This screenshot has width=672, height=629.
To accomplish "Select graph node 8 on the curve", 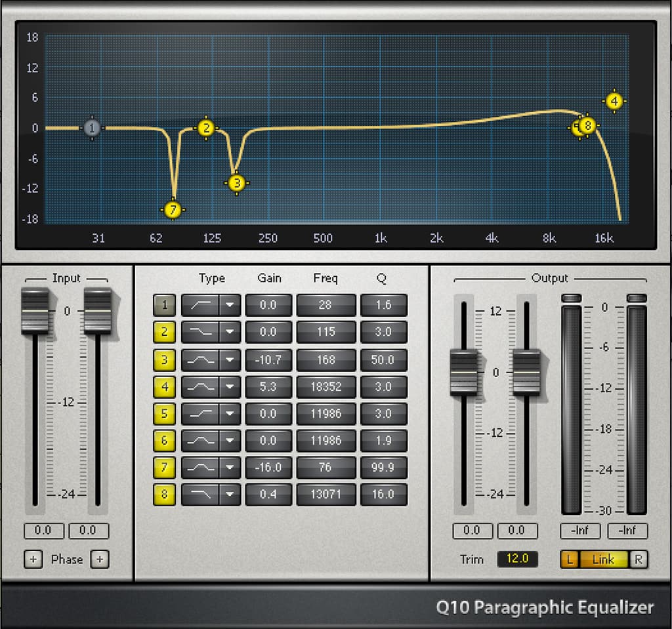I will (588, 125).
